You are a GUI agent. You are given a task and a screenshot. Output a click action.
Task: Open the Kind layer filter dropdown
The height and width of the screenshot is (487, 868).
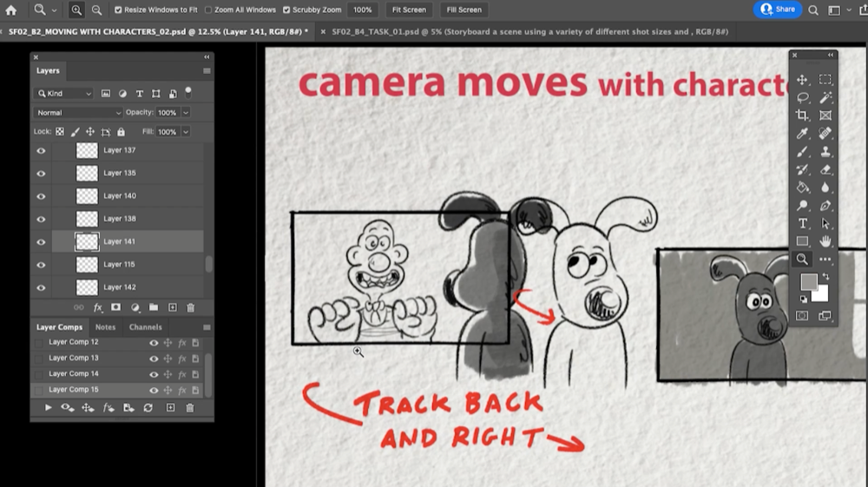point(63,94)
